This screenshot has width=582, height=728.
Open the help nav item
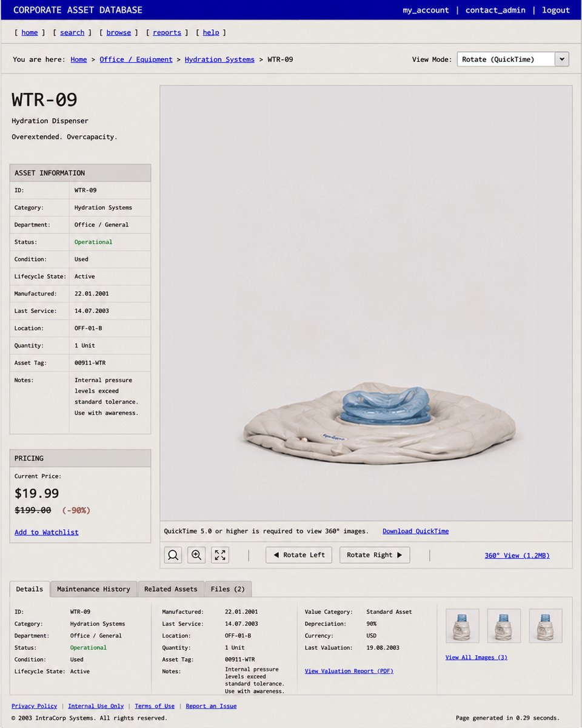click(x=211, y=33)
